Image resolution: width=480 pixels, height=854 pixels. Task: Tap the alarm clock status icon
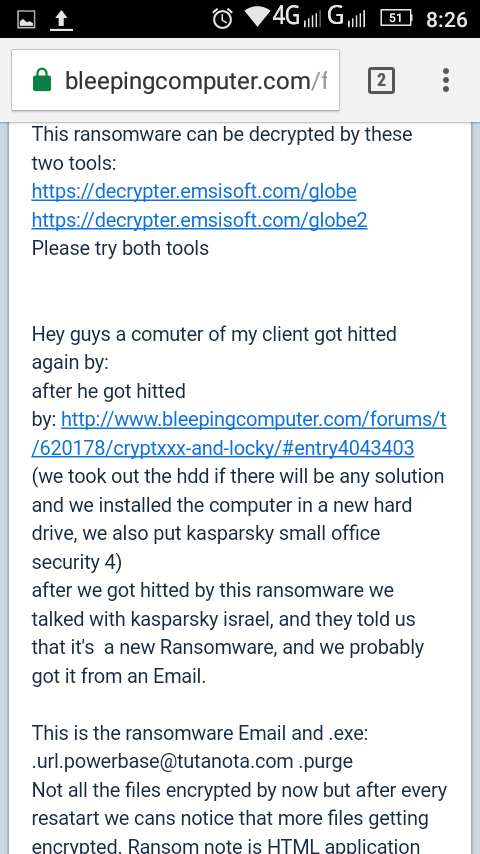(222, 19)
